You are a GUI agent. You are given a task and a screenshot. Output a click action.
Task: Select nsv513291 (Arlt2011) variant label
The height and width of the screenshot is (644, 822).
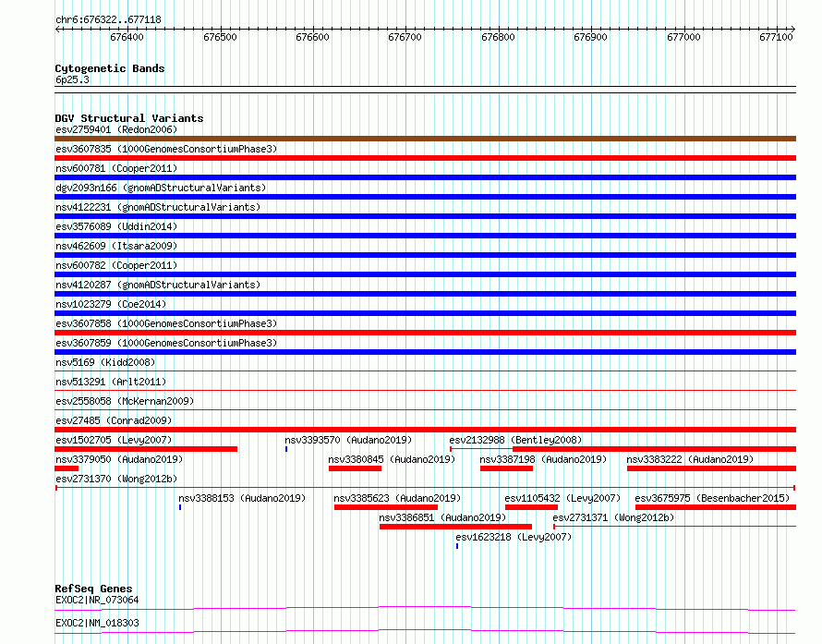coord(111,382)
